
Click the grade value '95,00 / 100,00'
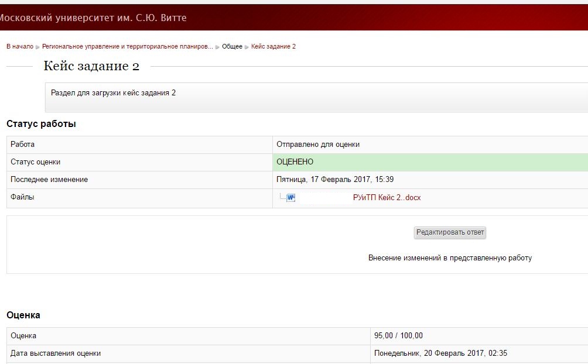click(398, 336)
